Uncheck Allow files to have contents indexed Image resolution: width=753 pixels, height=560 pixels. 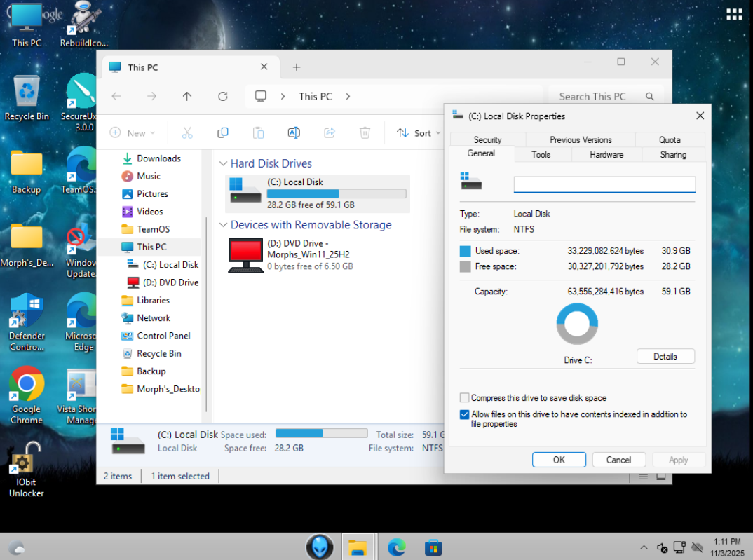pyautogui.click(x=464, y=415)
